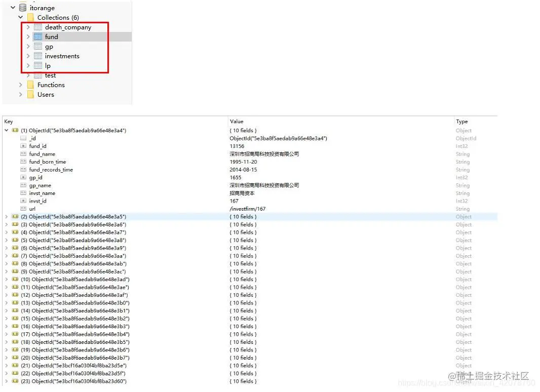Click the invst_name string field icon
The height and width of the screenshot is (392, 540).
point(23,193)
